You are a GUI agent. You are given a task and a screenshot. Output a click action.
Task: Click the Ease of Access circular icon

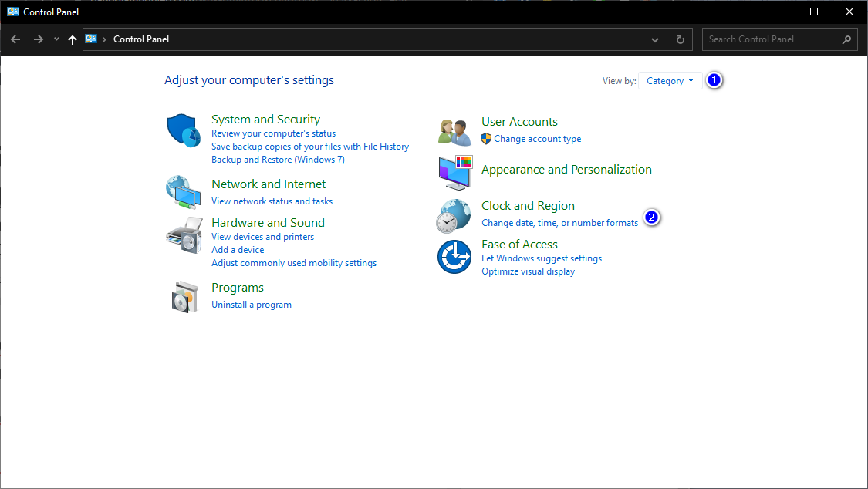point(454,257)
